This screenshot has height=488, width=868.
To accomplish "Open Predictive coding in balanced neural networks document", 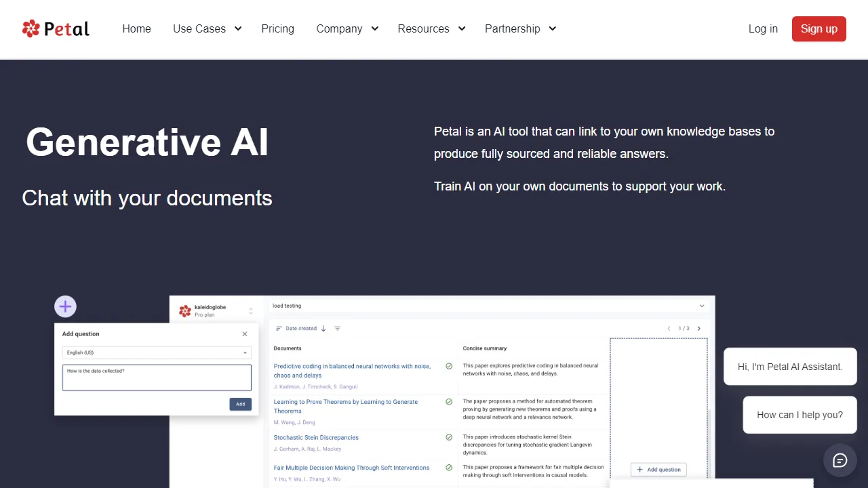I will (352, 371).
